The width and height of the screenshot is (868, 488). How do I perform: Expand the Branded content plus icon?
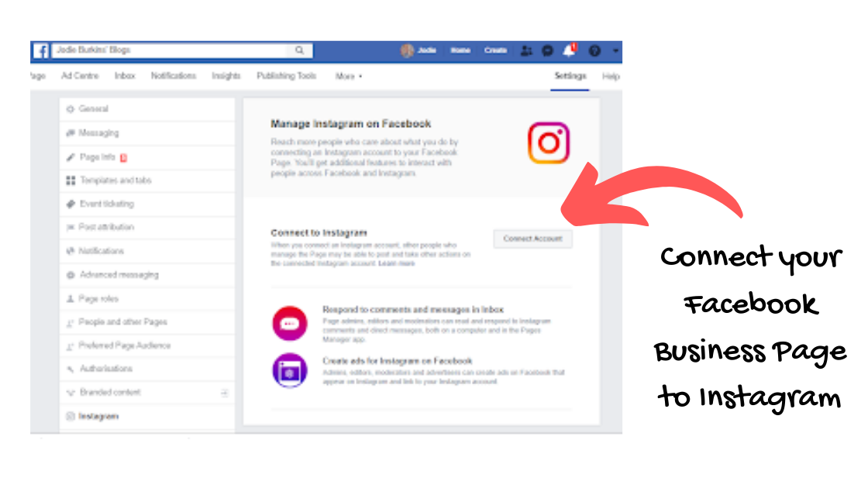click(x=224, y=393)
